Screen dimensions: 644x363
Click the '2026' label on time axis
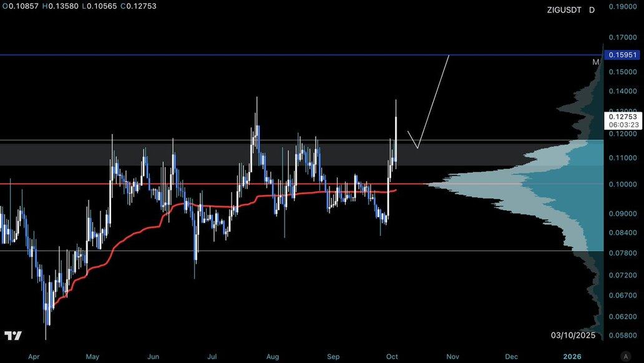(x=571, y=357)
